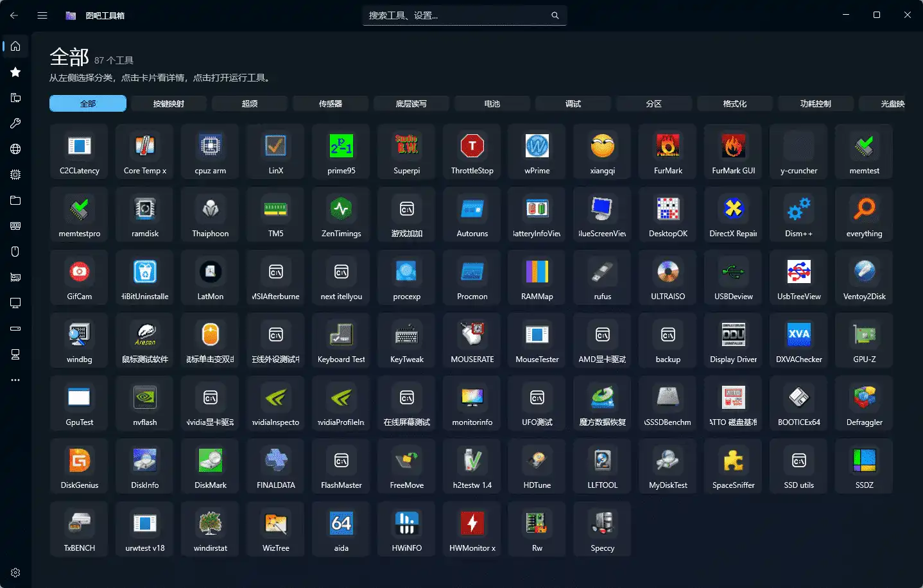The image size is (923, 588).
Task: Open the DXVAChecker tool
Action: [x=799, y=340]
